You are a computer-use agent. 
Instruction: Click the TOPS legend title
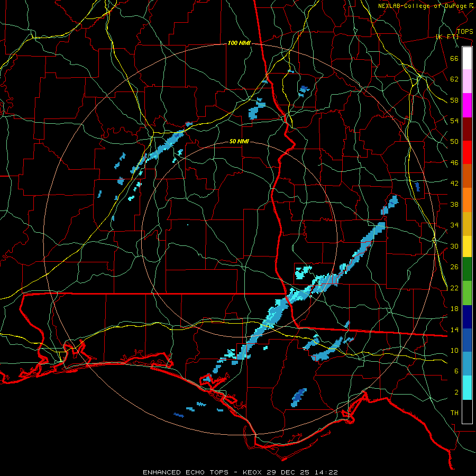click(465, 31)
